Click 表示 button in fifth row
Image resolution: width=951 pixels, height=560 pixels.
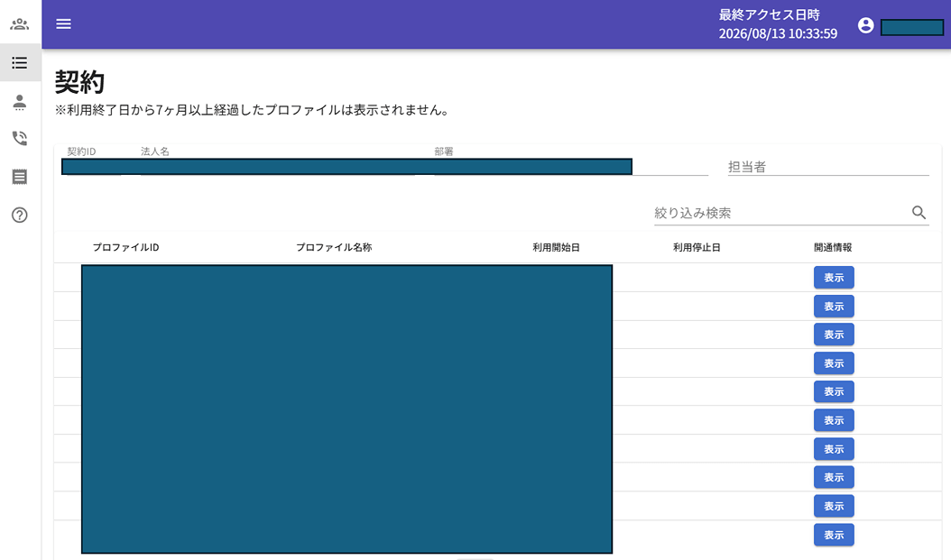pyautogui.click(x=834, y=391)
